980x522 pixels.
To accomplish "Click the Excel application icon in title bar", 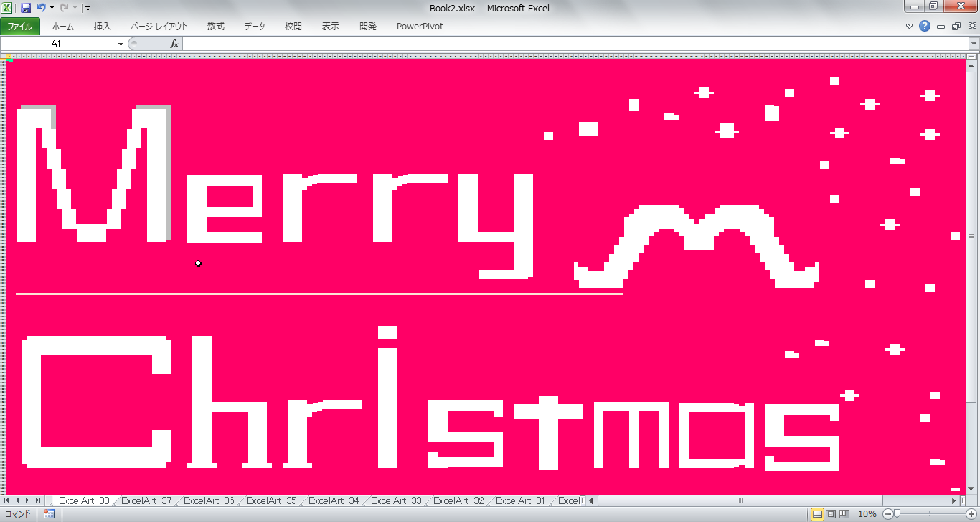I will (8, 8).
